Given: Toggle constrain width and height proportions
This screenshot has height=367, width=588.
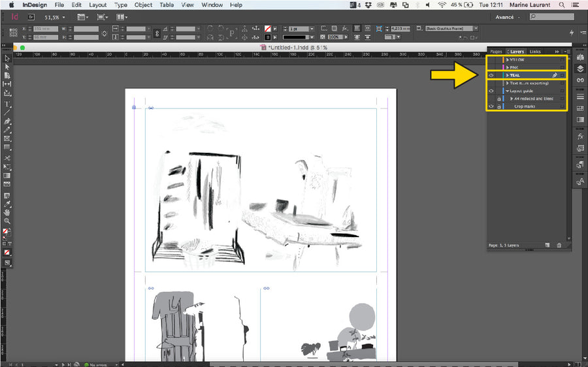Looking at the screenshot, I should click(x=105, y=33).
